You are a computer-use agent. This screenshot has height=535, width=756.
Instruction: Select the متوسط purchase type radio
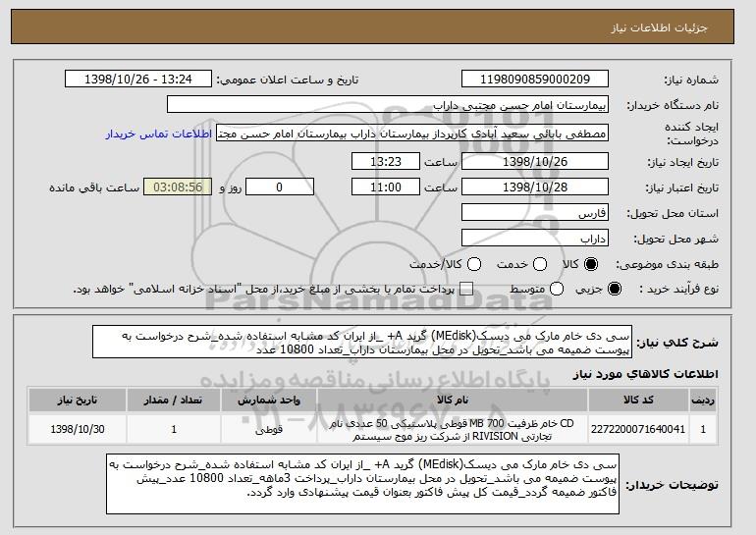(557, 289)
